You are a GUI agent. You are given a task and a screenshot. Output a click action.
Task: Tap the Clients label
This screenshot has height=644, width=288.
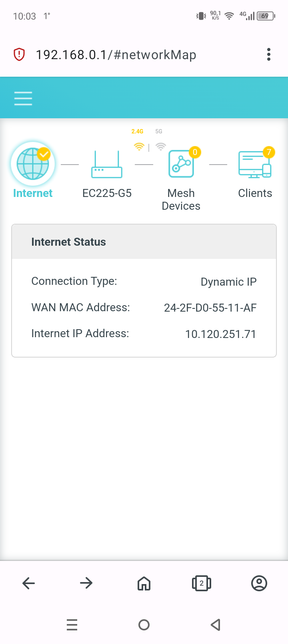pyautogui.click(x=255, y=193)
